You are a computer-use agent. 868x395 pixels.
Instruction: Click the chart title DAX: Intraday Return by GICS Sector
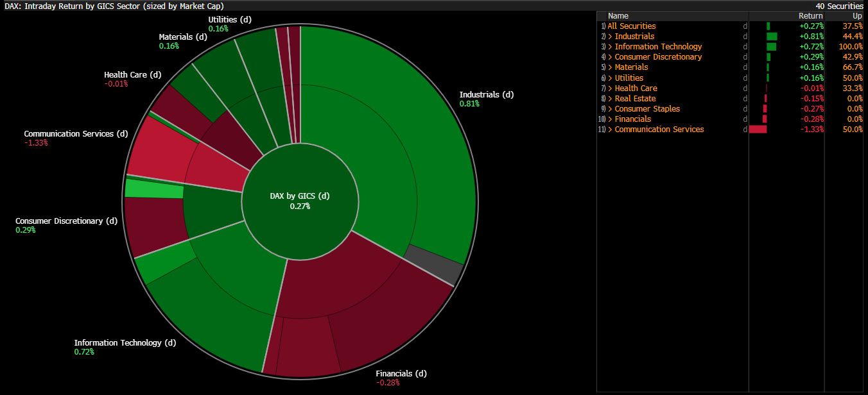click(113, 6)
